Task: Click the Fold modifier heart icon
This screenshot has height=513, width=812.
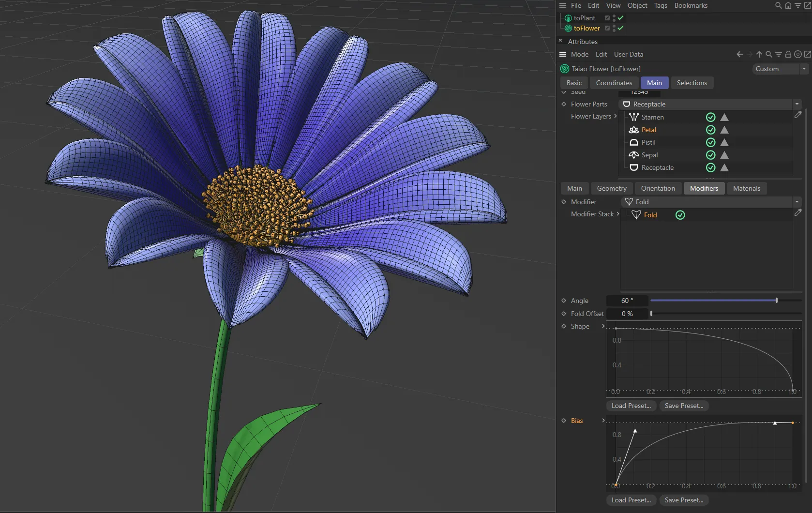Action: pos(637,215)
